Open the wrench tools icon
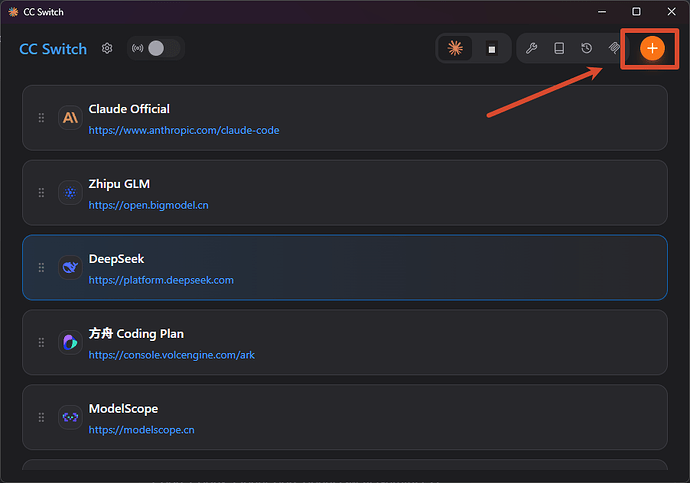 coord(532,48)
